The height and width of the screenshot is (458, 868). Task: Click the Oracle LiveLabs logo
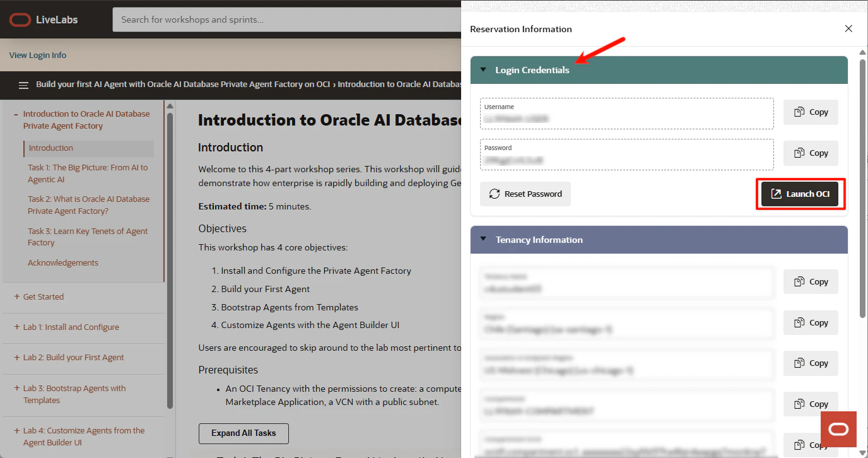[x=44, y=20]
